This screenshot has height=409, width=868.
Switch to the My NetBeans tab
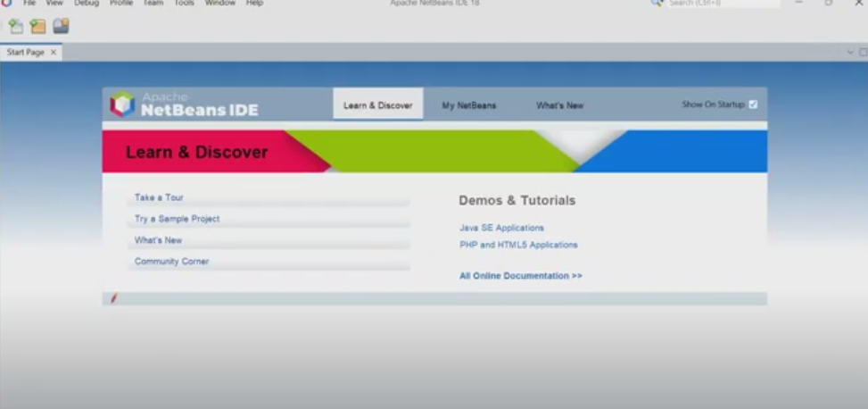[x=469, y=105]
